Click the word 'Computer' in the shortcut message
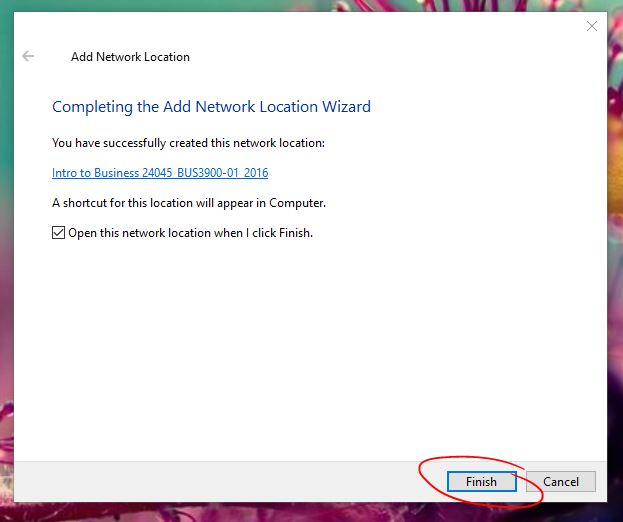Screen dimensions: 623x522 [x=297, y=203]
